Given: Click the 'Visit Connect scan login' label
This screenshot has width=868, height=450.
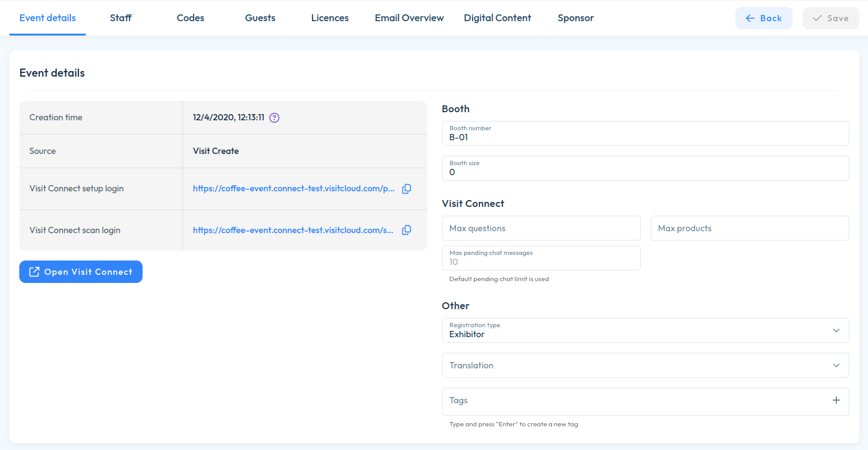Looking at the screenshot, I should [x=75, y=230].
